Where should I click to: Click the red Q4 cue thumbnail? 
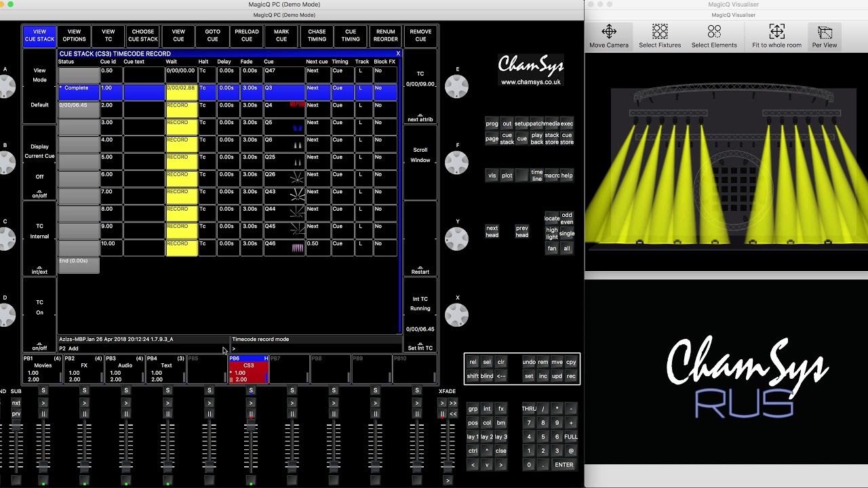[x=297, y=105]
